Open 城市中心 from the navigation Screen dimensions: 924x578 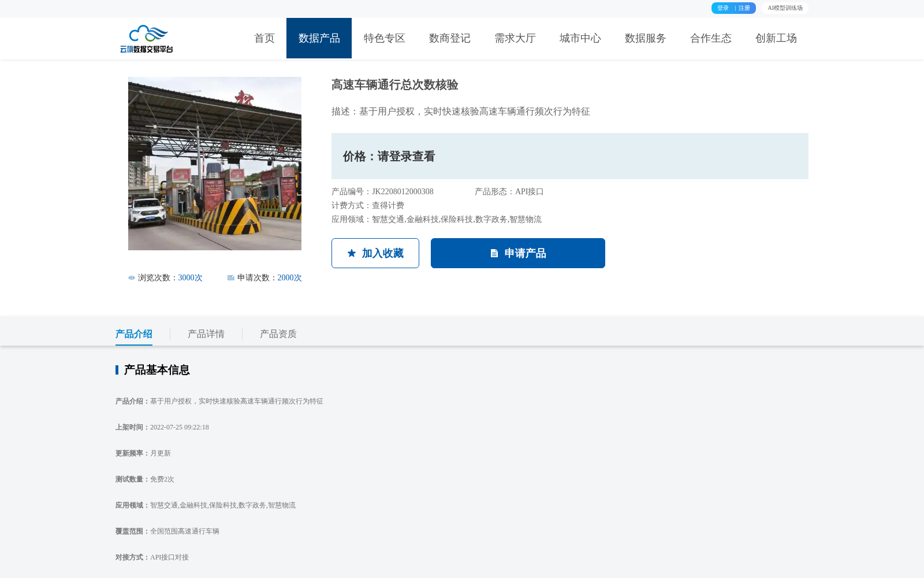[x=580, y=38]
